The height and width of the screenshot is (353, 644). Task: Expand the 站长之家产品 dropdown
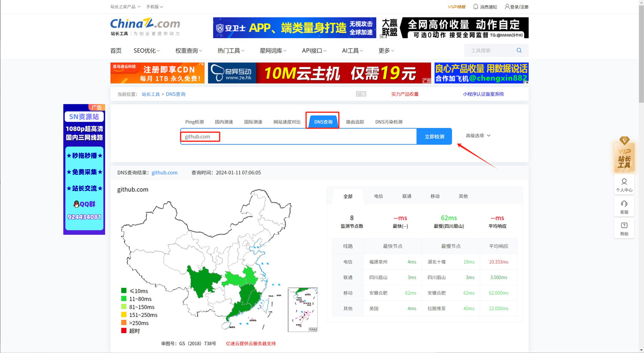(x=125, y=7)
